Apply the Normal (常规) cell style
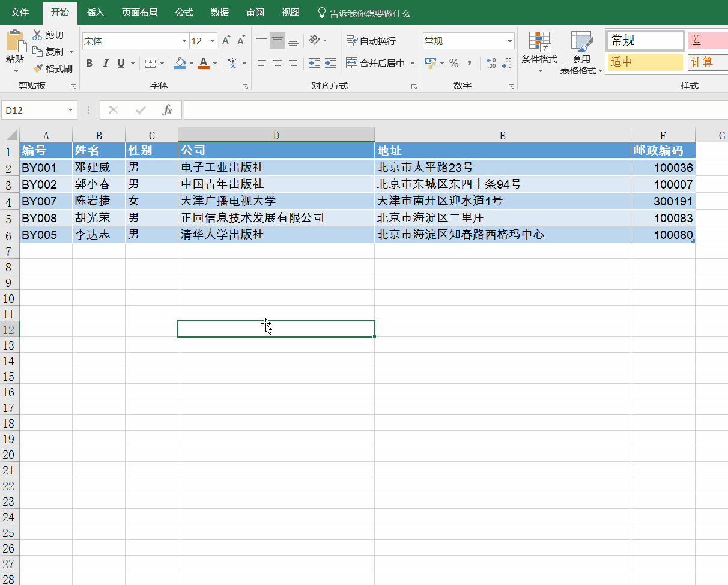The image size is (728, 585). [x=646, y=40]
